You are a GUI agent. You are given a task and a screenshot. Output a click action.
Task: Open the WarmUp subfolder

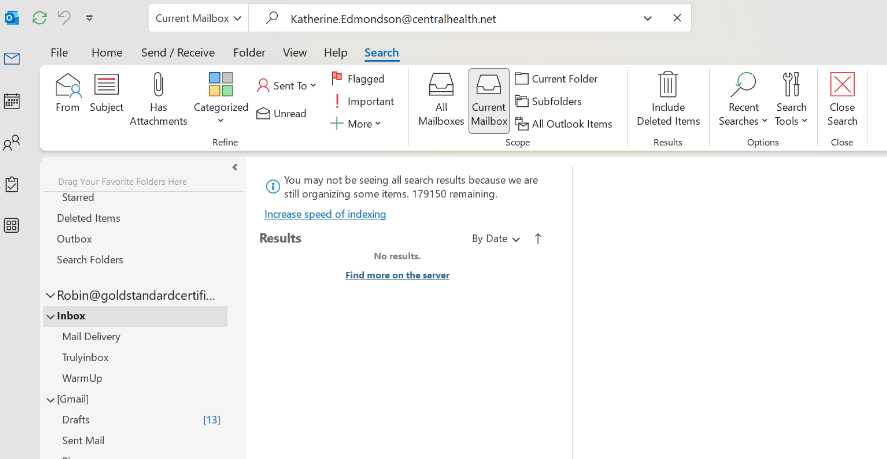82,378
